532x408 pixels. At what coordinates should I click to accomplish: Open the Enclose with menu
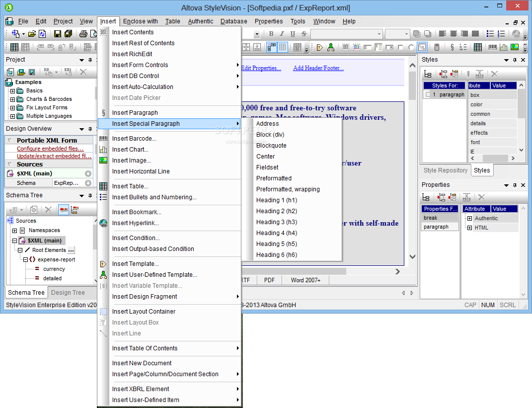(x=140, y=21)
